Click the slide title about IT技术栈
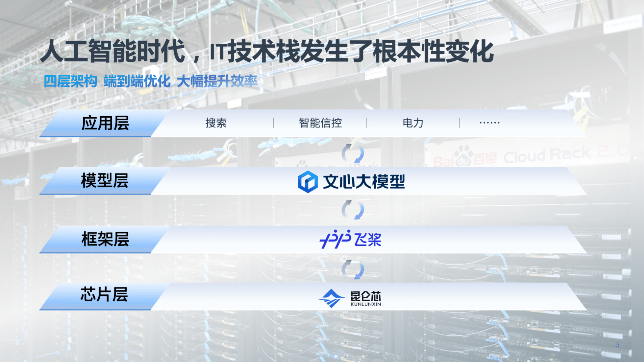Image resolution: width=644 pixels, height=362 pixels. click(266, 51)
